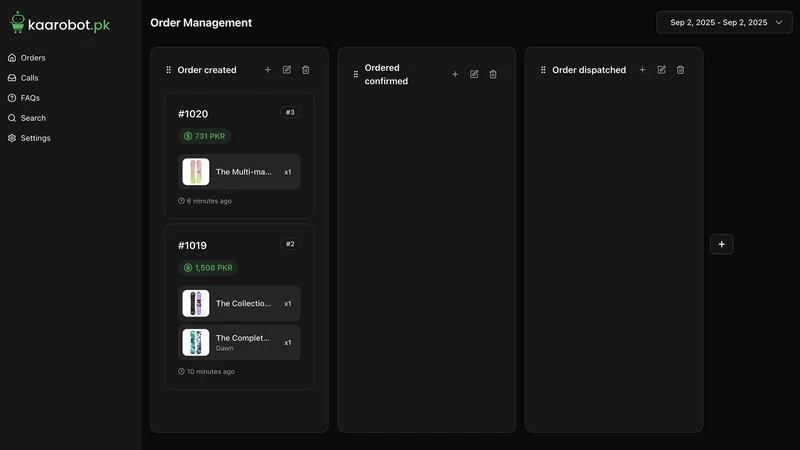The width and height of the screenshot is (800, 450).
Task: Edit the Order dispatched column
Action: pyautogui.click(x=661, y=69)
